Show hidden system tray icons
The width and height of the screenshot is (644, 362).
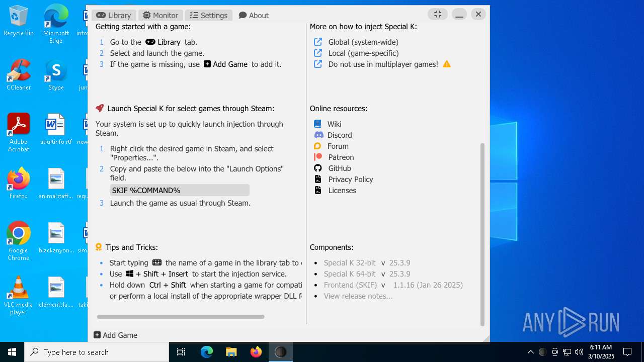click(x=530, y=352)
